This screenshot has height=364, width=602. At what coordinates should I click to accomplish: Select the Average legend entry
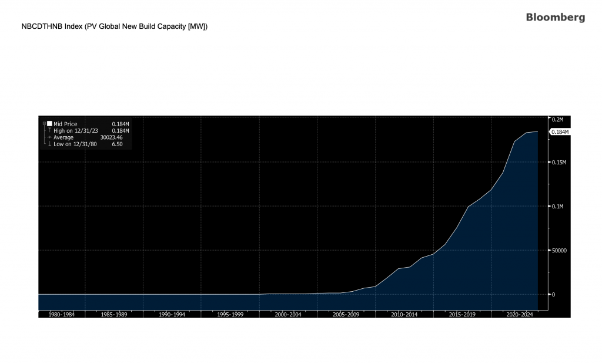click(x=63, y=137)
